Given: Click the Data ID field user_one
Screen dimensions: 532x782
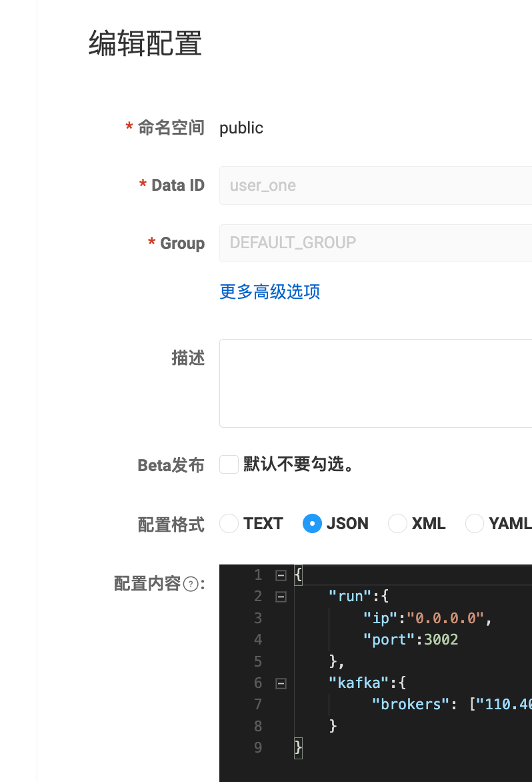Looking at the screenshot, I should [x=375, y=185].
